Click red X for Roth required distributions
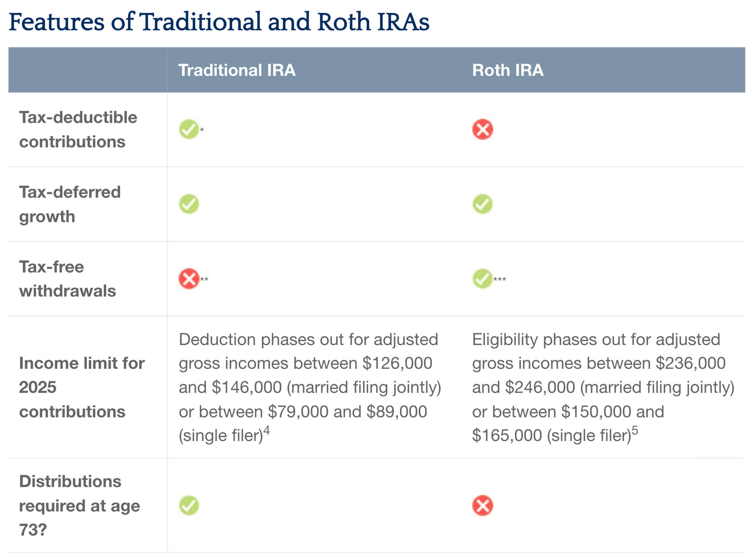Image resolution: width=752 pixels, height=560 pixels. (x=483, y=506)
